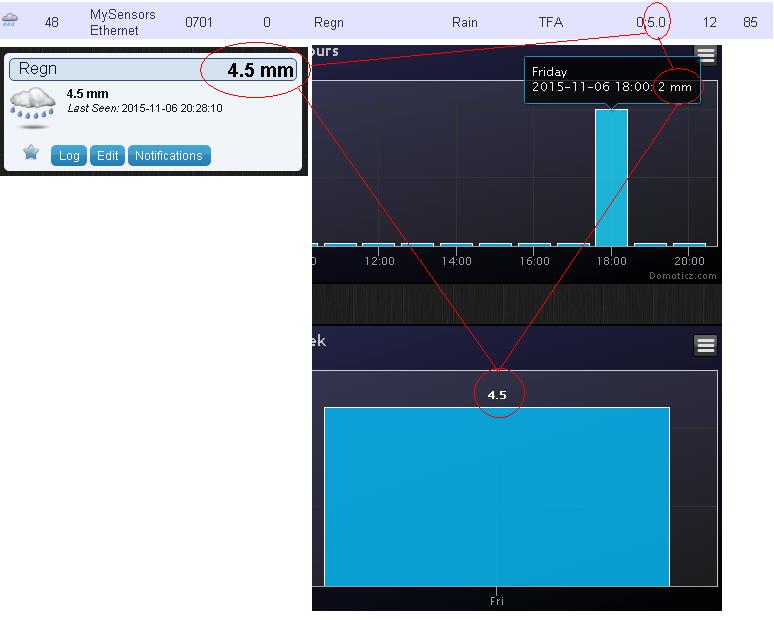
Task: Click the 14:00 axis label on the hours chart
Action: 457,261
